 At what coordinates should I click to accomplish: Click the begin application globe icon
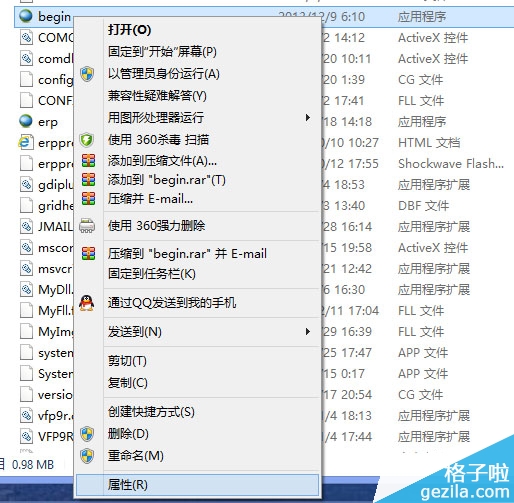[26, 16]
